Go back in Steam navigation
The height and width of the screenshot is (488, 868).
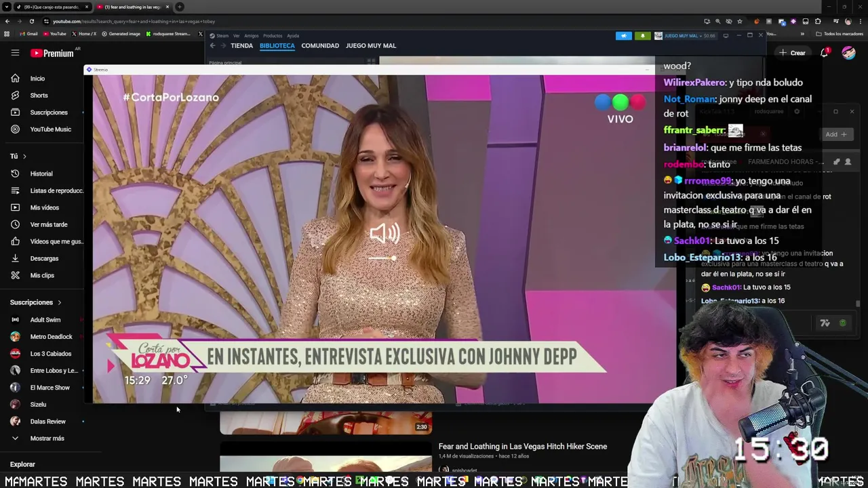212,45
